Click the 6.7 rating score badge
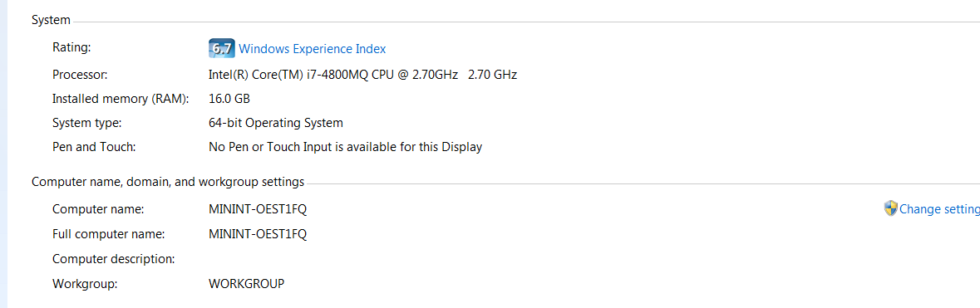Viewport: 980px width, 308px height. pyautogui.click(x=221, y=48)
